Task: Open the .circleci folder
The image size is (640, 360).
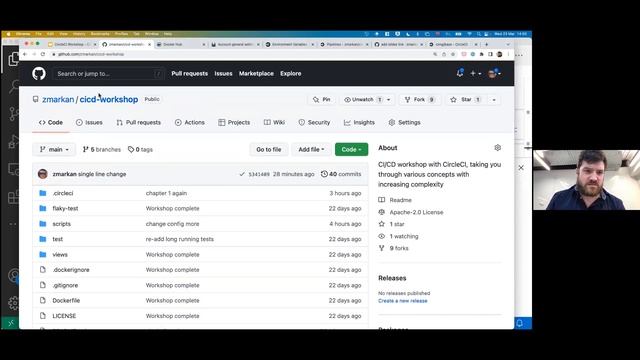Action: click(x=63, y=193)
